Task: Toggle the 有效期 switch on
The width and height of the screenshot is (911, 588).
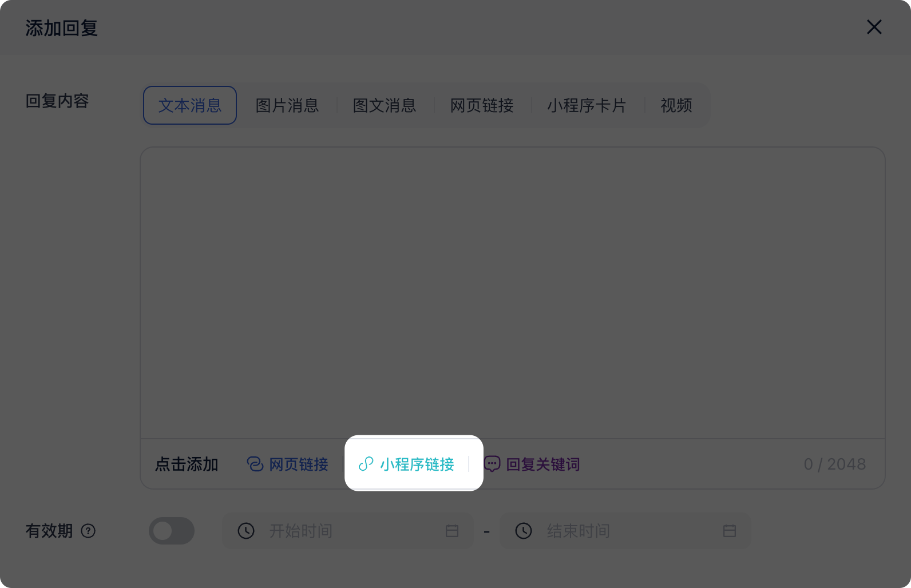Action: click(x=172, y=531)
